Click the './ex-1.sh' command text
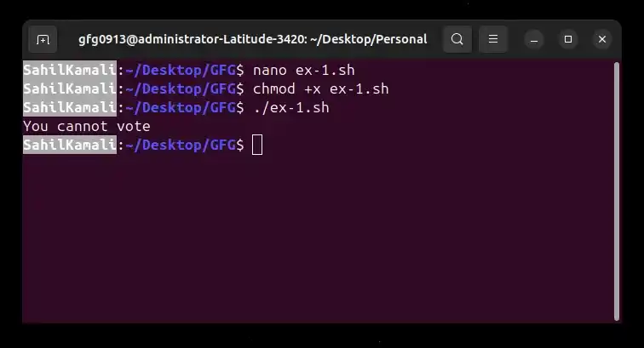Image resolution: width=644 pixels, height=348 pixels. point(291,108)
